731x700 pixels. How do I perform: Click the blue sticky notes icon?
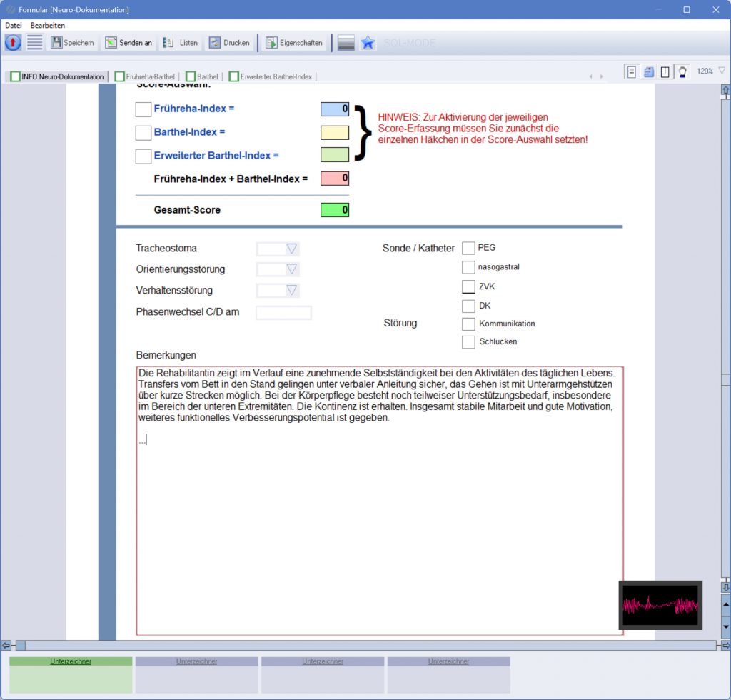[x=649, y=71]
